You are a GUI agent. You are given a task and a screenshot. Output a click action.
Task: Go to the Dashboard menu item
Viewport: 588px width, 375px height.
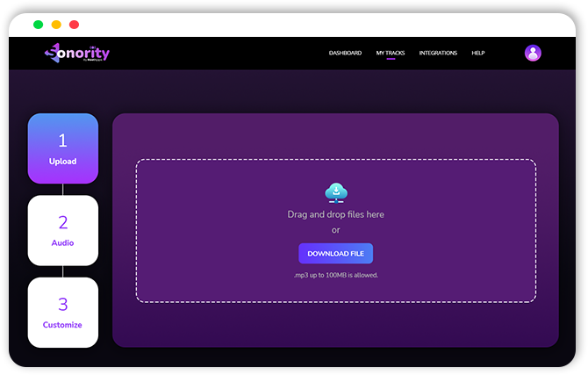(x=345, y=53)
